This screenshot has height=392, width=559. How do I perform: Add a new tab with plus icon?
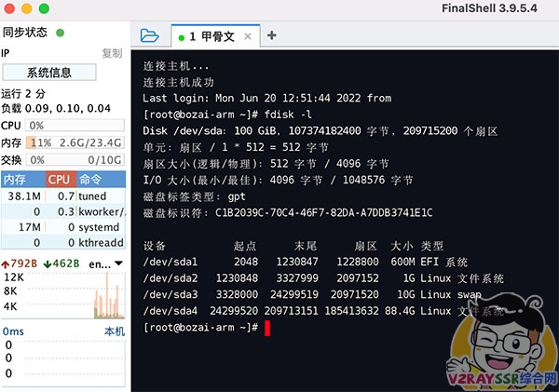[272, 36]
